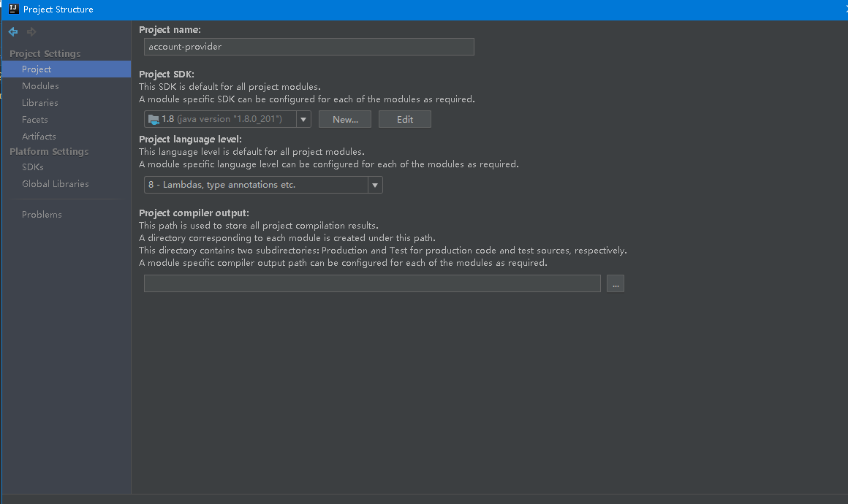848x504 pixels.
Task: Expand the Project language level dropdown
Action: (374, 185)
